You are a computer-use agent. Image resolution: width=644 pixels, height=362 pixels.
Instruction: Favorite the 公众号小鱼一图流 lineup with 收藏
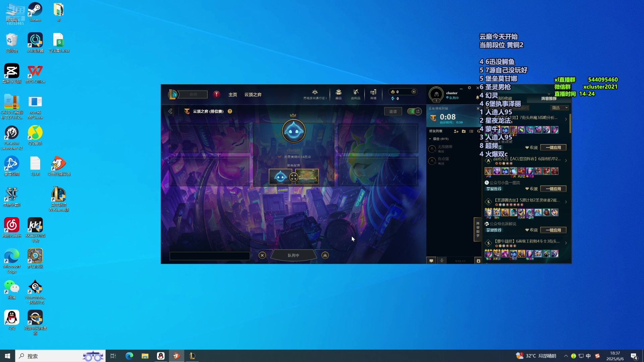tap(531, 189)
